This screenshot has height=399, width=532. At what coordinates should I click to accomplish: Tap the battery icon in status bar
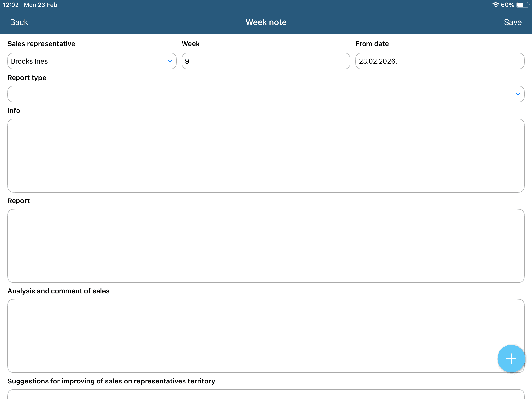(x=522, y=5)
